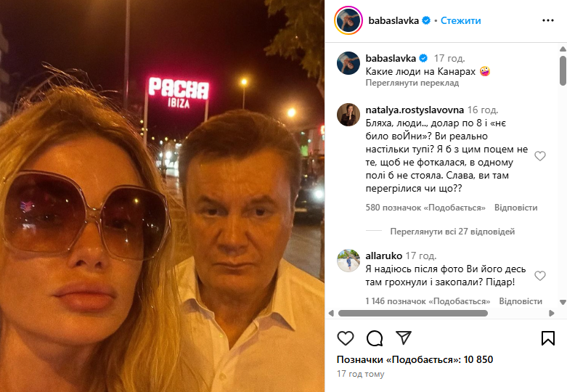Open natalya.rostyslavovna avatar

(x=348, y=115)
